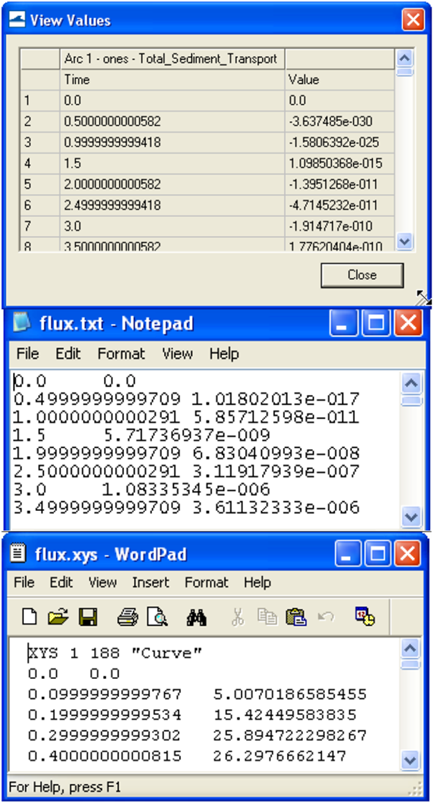Click the New document icon in WordPad
This screenshot has height=803, width=434.
click(x=30, y=616)
